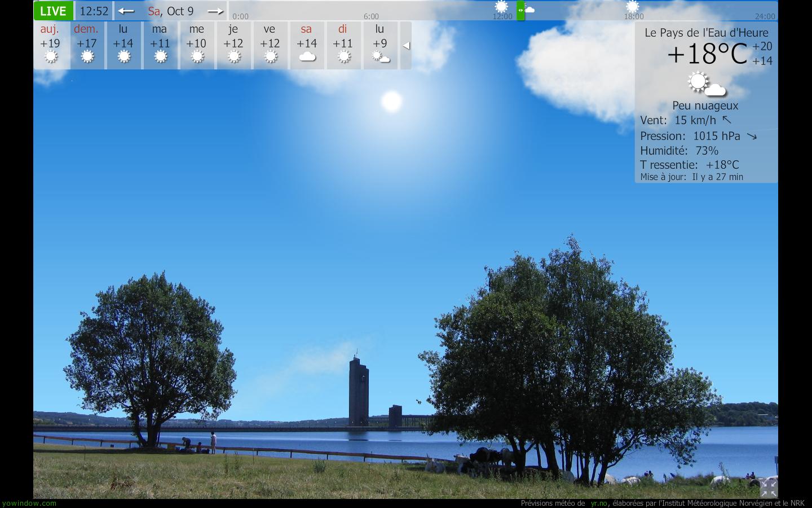Open the yr.no forecast source link

(599, 503)
